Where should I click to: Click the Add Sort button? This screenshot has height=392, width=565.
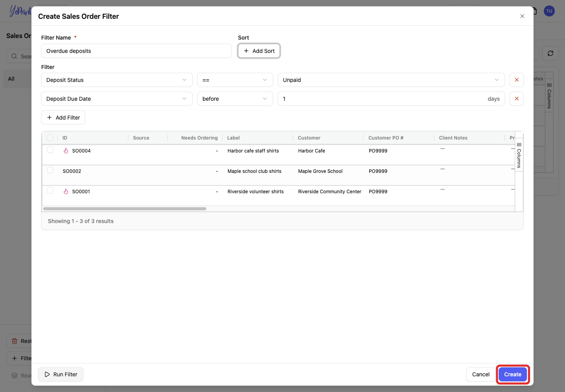(259, 51)
